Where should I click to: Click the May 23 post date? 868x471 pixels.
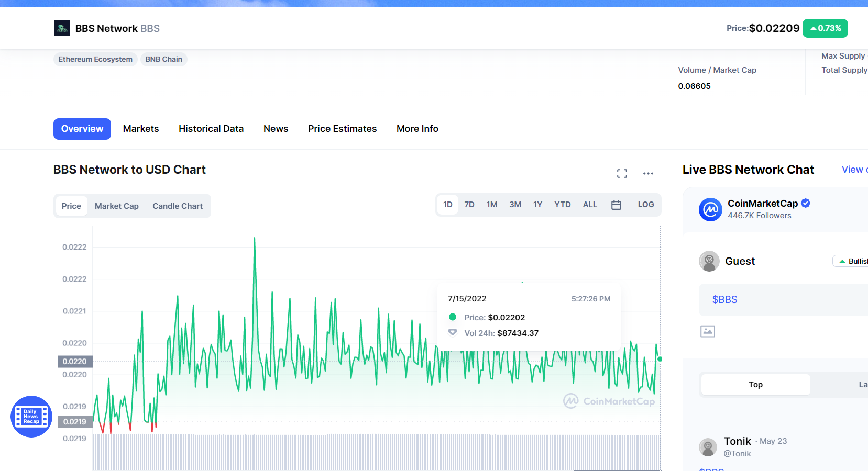tap(773, 441)
